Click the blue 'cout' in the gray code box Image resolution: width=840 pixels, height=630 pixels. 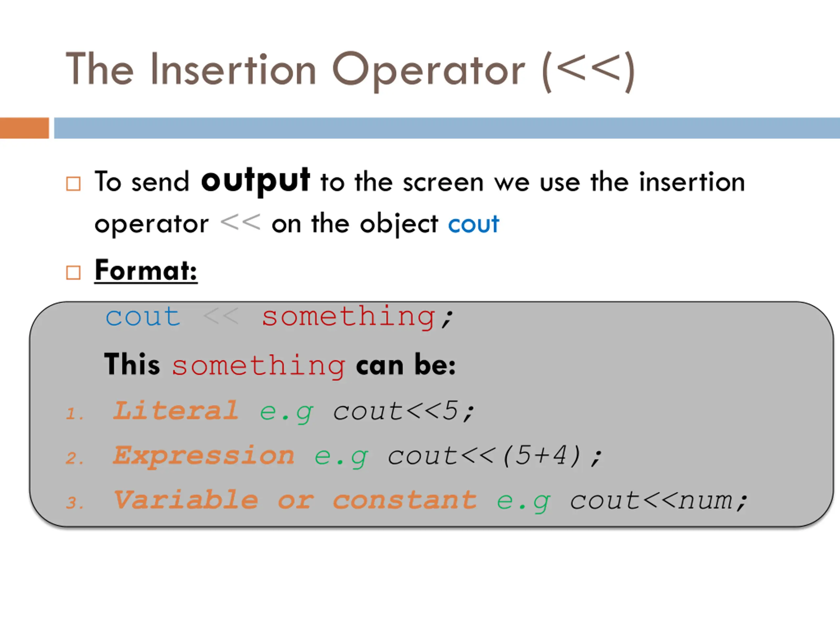(x=143, y=317)
